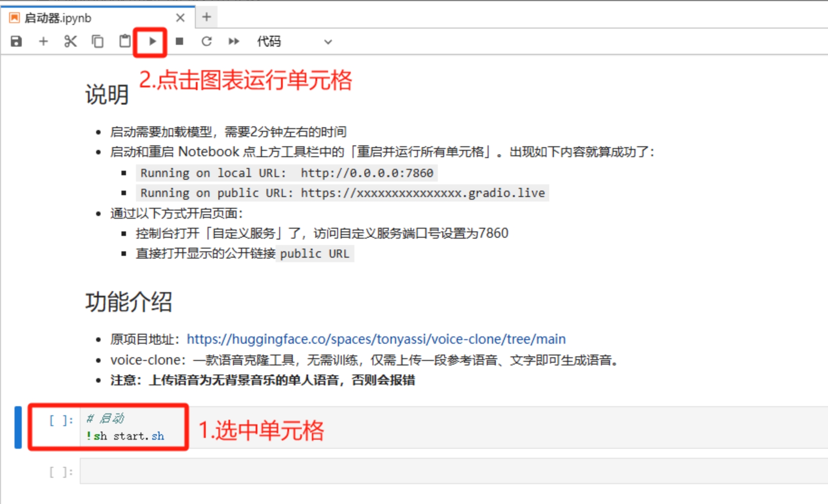Copy the selected cell

pyautogui.click(x=97, y=42)
